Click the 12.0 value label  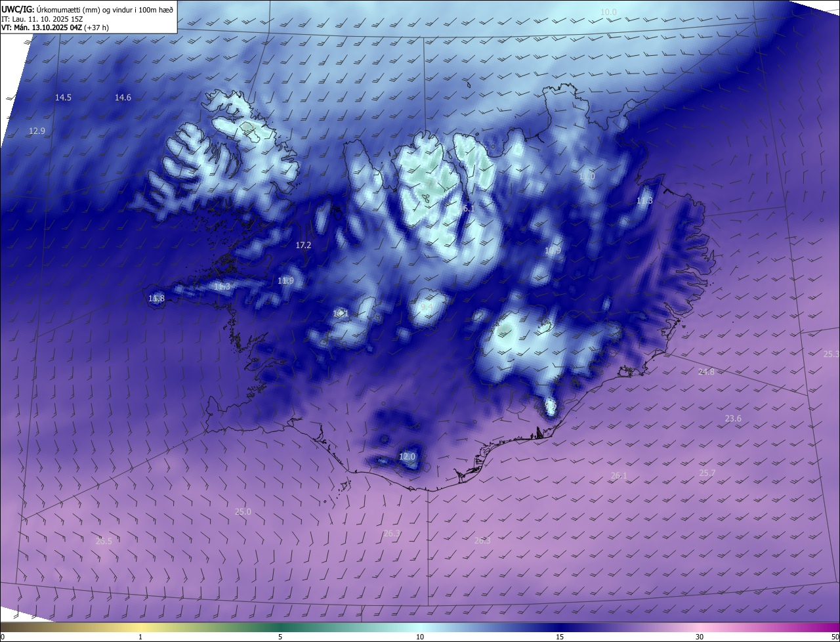[x=408, y=456]
